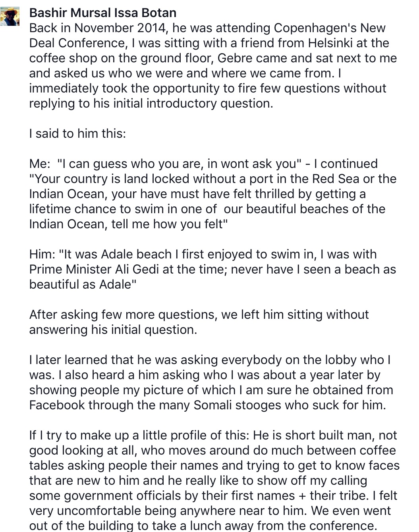Image resolution: width=419 pixels, height=532 pixels.
Task: Click the author name Bashir Mursal Issa Botan
Action: pyautogui.click(x=103, y=13)
